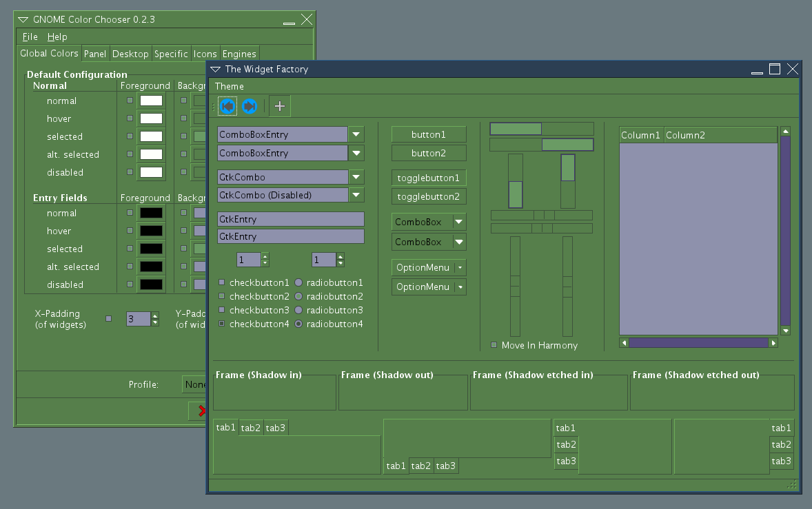Click left arrow of horizontal list scrollbar
The height and width of the screenshot is (509, 812).
click(x=625, y=342)
